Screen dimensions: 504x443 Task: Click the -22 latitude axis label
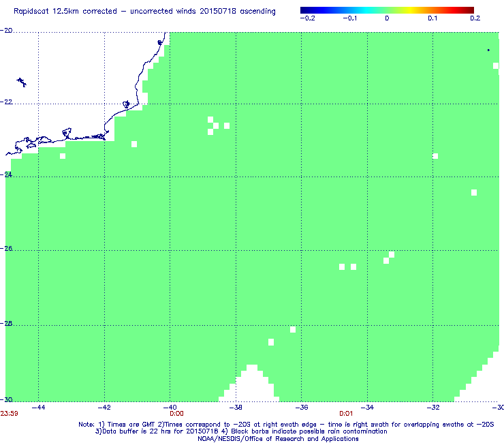[x=6, y=102]
